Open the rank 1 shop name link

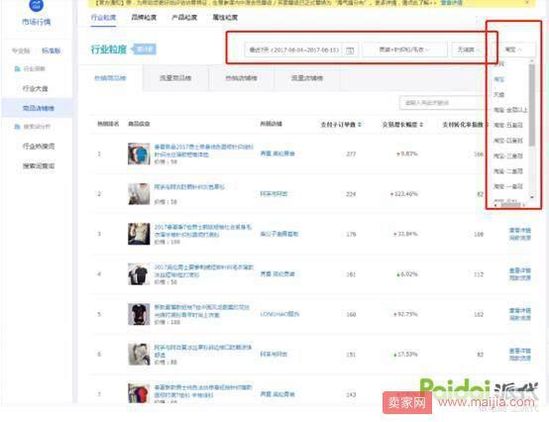278,153
